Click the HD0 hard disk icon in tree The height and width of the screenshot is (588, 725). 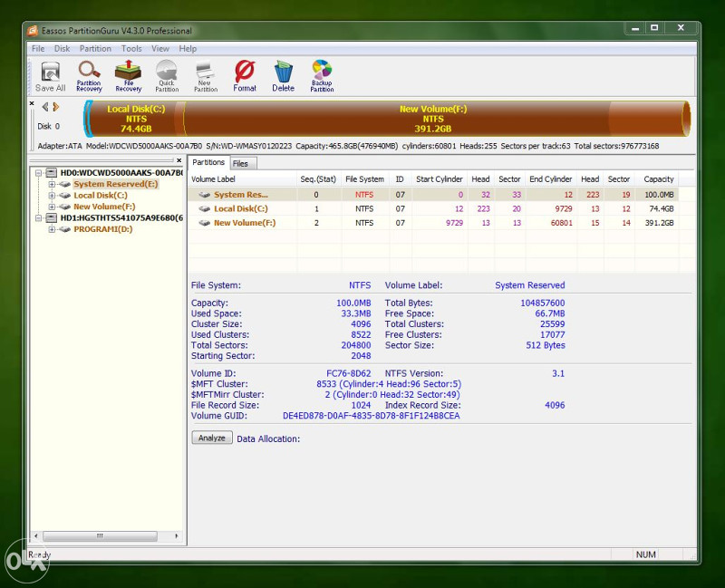(x=52, y=173)
